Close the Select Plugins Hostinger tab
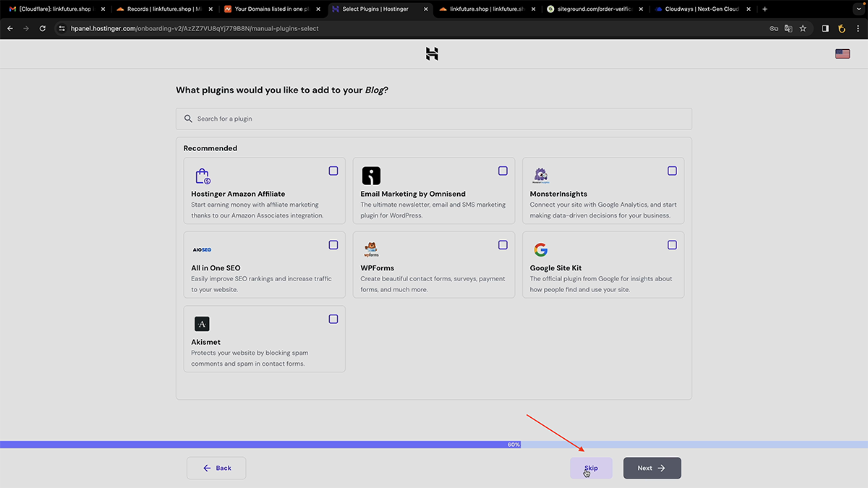The image size is (868, 488). tap(425, 9)
